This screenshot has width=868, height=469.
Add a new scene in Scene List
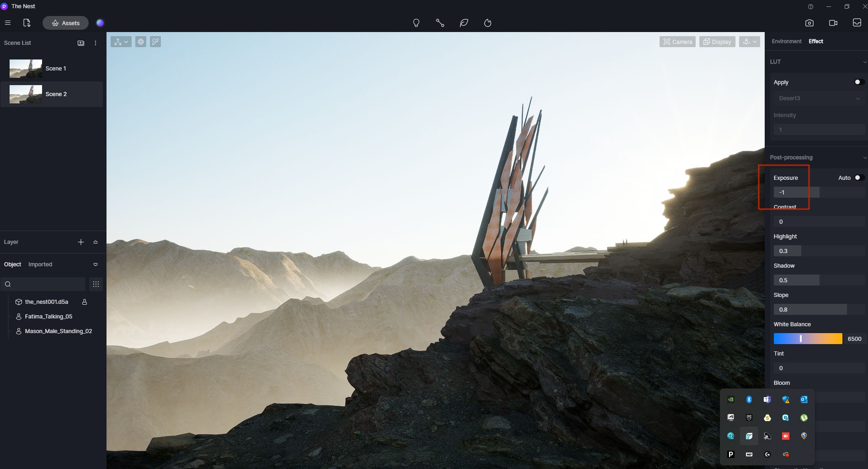81,43
